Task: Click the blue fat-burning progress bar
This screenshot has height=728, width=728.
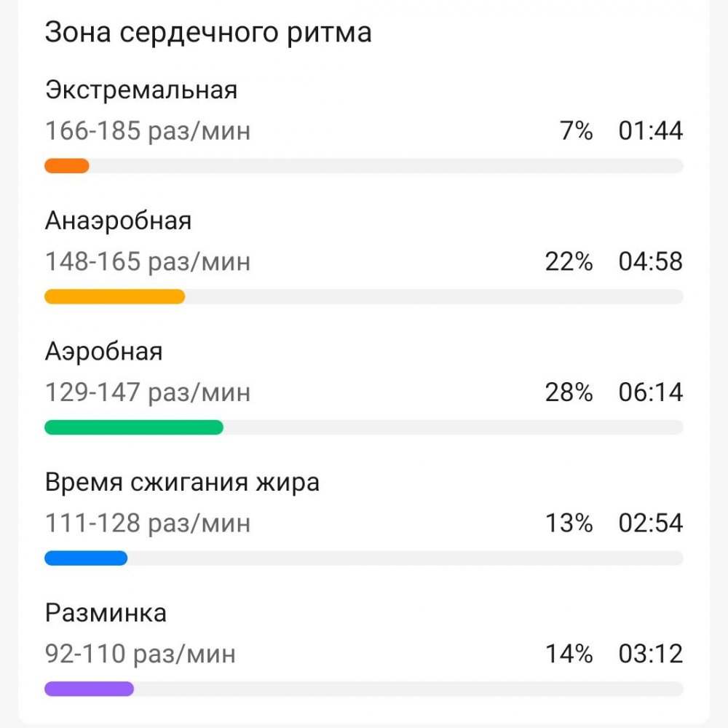Action: point(86,558)
